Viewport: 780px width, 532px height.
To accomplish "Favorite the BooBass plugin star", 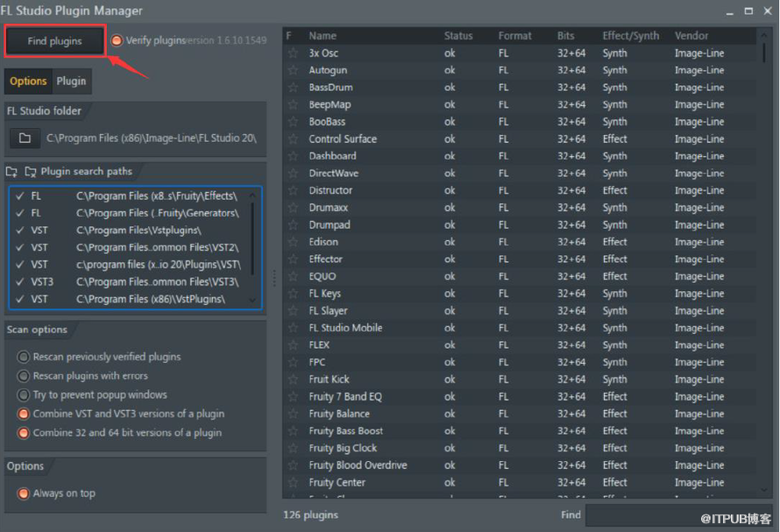I will pos(293,122).
